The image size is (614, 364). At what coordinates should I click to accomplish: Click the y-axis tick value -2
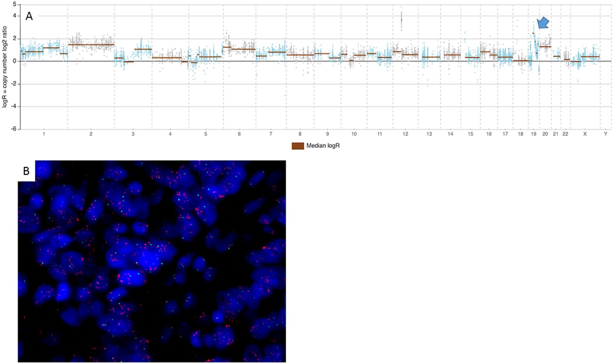[14, 84]
